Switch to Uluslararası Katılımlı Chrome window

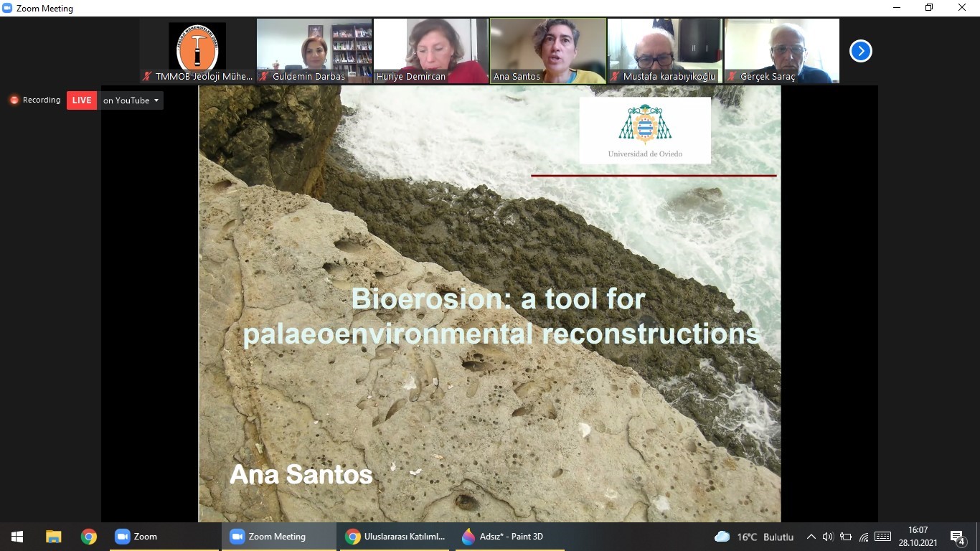click(x=395, y=537)
